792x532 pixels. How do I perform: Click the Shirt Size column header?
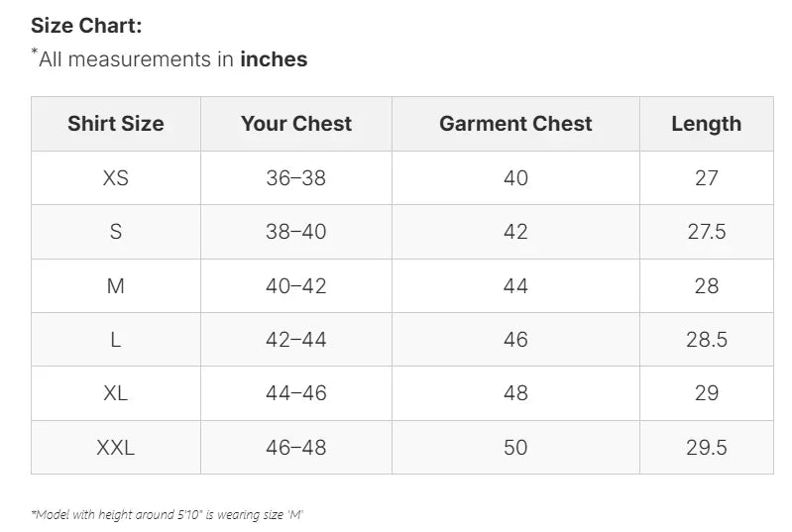coord(116,124)
